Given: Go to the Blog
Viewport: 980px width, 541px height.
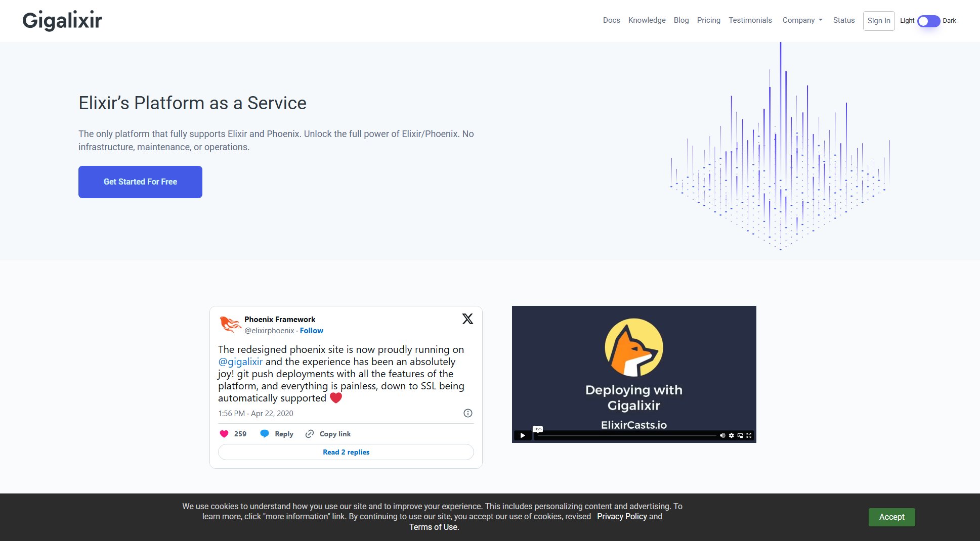Looking at the screenshot, I should pos(681,20).
